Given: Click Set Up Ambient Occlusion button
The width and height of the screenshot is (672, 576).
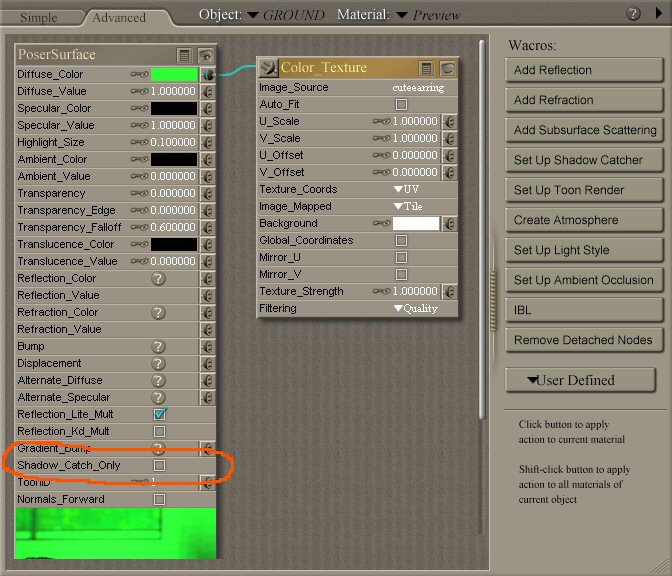Looking at the screenshot, I should (x=584, y=280).
